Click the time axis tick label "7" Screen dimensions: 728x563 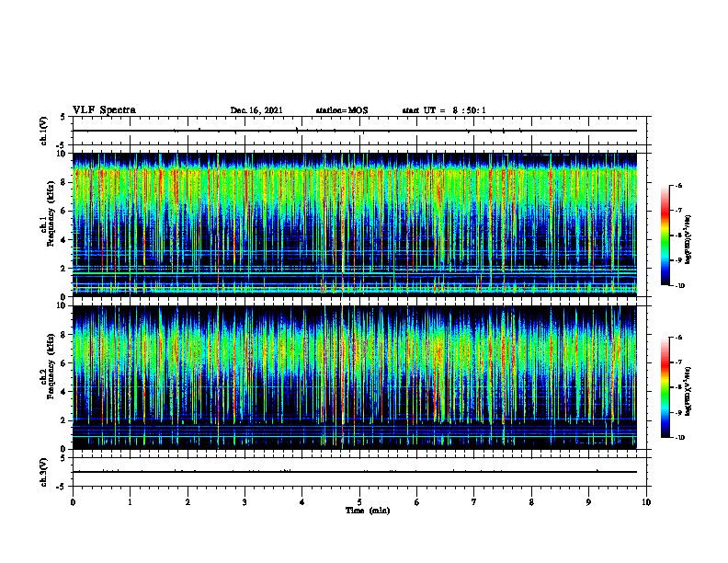(474, 502)
